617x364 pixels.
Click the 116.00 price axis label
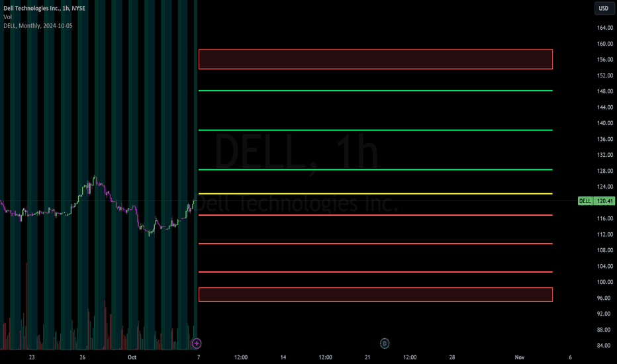pos(605,218)
